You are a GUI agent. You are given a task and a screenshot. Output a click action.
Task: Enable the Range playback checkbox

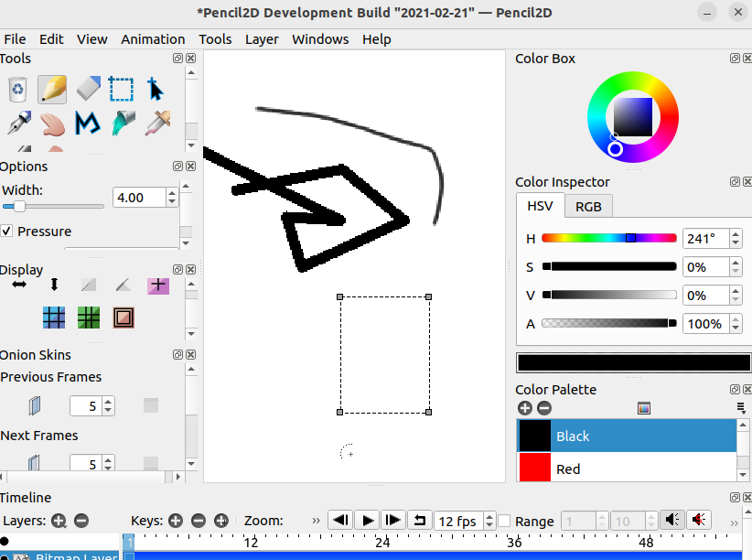pyautogui.click(x=504, y=521)
